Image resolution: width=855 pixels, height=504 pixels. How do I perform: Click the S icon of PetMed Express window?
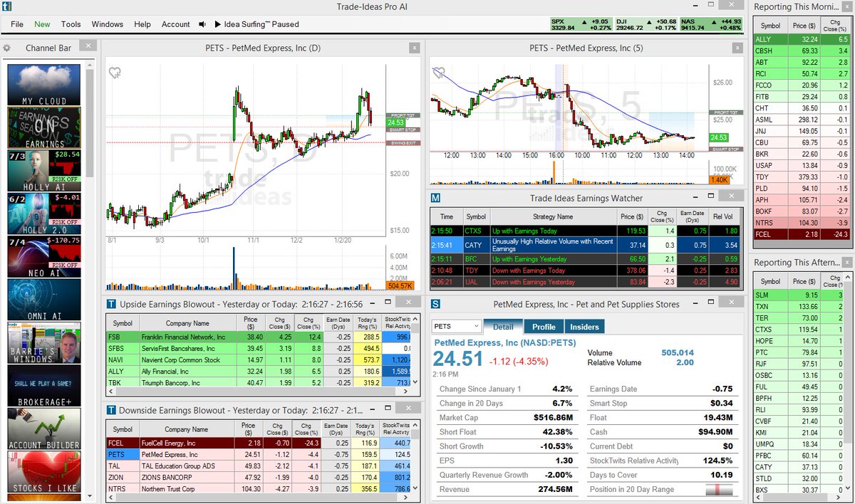pos(436,305)
